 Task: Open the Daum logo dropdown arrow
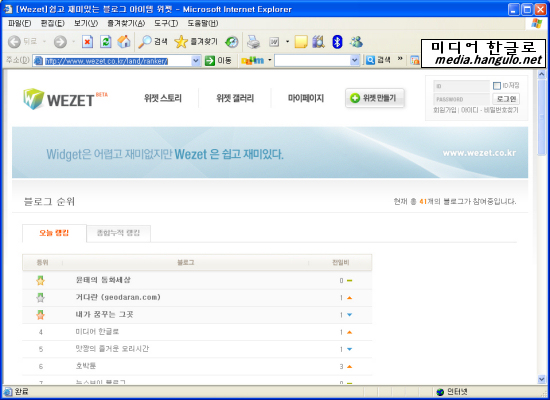tap(269, 60)
